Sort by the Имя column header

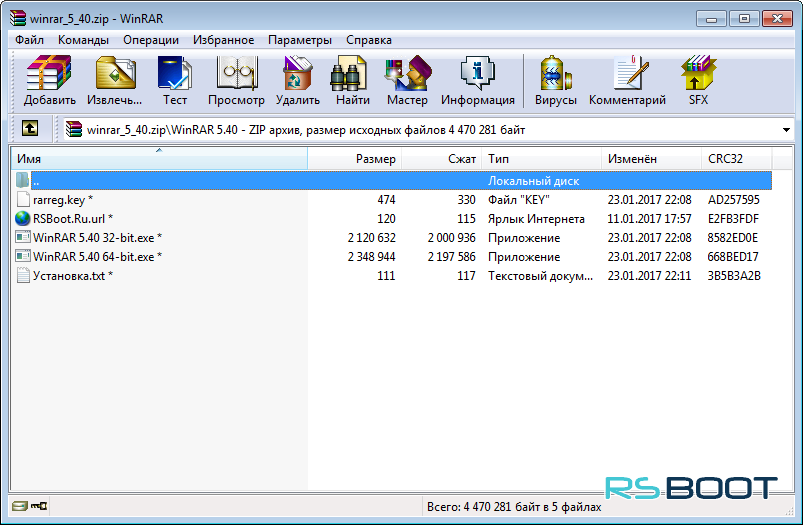[159, 159]
